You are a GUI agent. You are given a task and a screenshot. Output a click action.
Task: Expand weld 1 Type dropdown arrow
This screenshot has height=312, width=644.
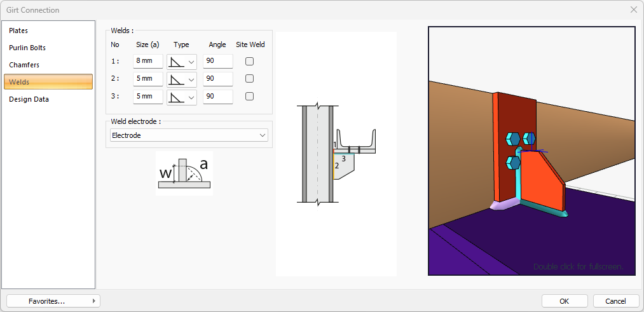pos(191,62)
